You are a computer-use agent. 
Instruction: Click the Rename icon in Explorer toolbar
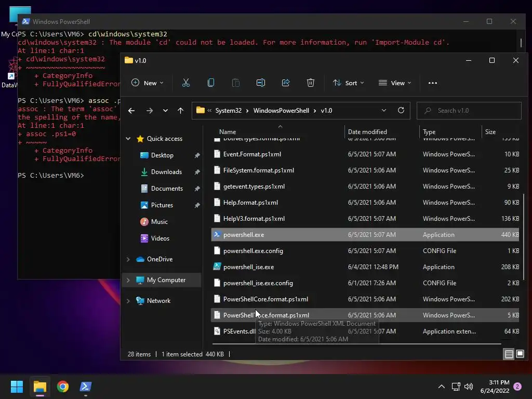[x=261, y=83]
